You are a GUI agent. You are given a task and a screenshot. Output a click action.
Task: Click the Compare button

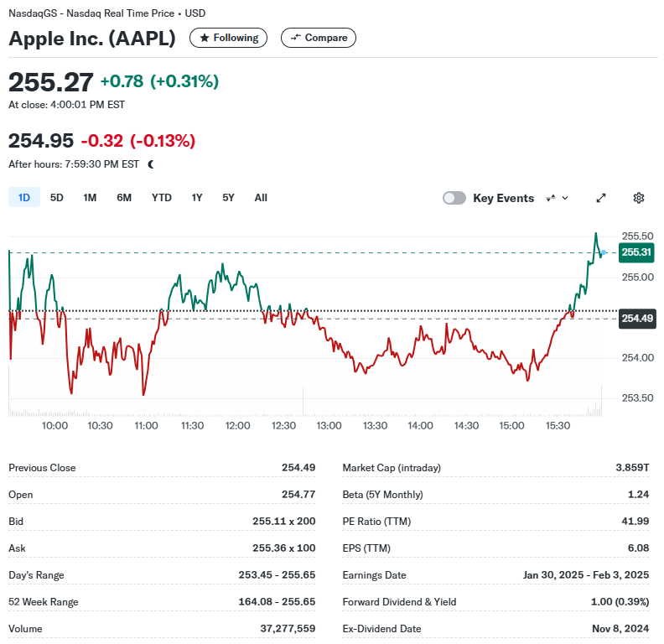click(x=319, y=38)
